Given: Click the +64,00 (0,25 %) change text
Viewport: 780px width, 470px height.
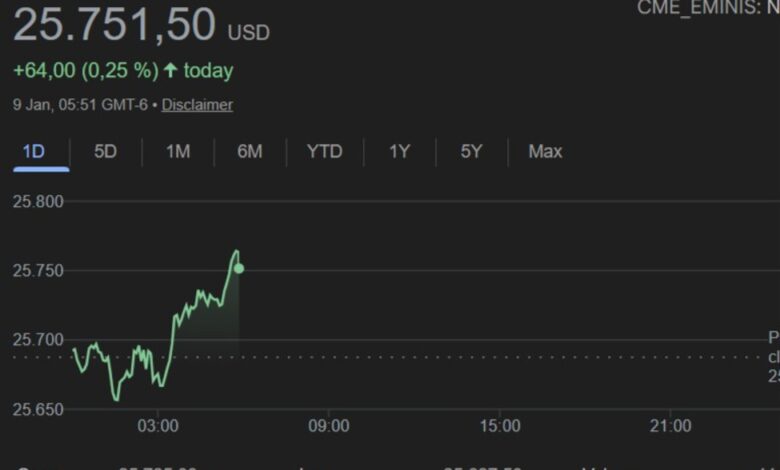Looking at the screenshot, I should (x=86, y=71).
